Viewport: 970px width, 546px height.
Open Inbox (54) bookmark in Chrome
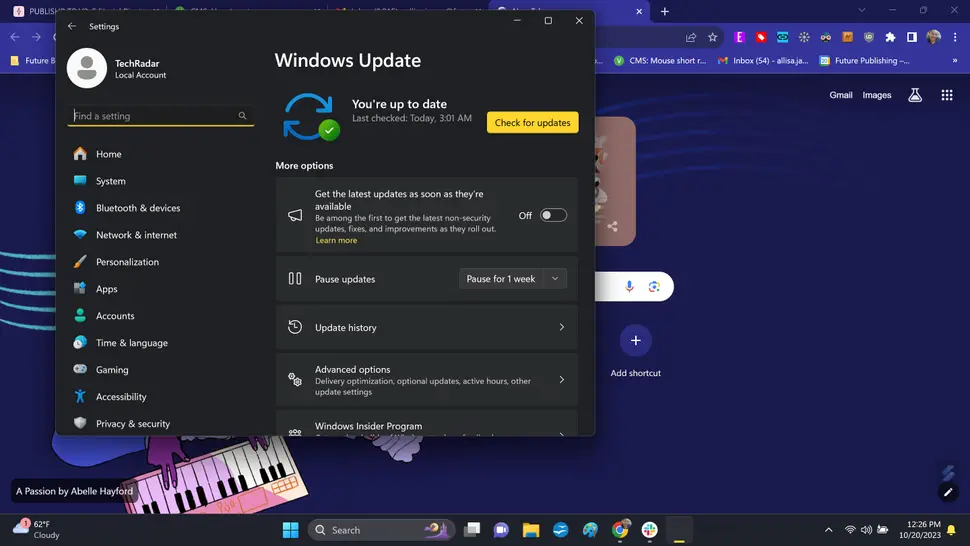click(763, 61)
